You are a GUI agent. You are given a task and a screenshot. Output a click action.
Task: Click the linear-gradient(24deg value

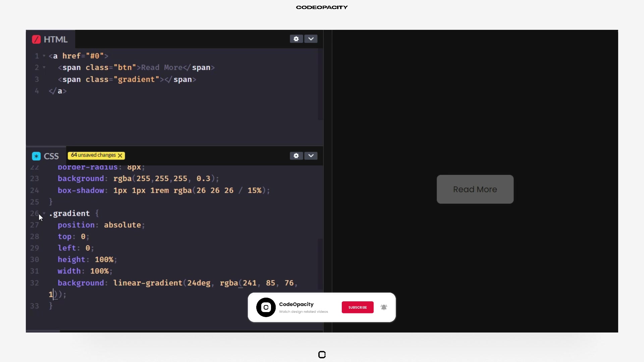tap(162, 283)
